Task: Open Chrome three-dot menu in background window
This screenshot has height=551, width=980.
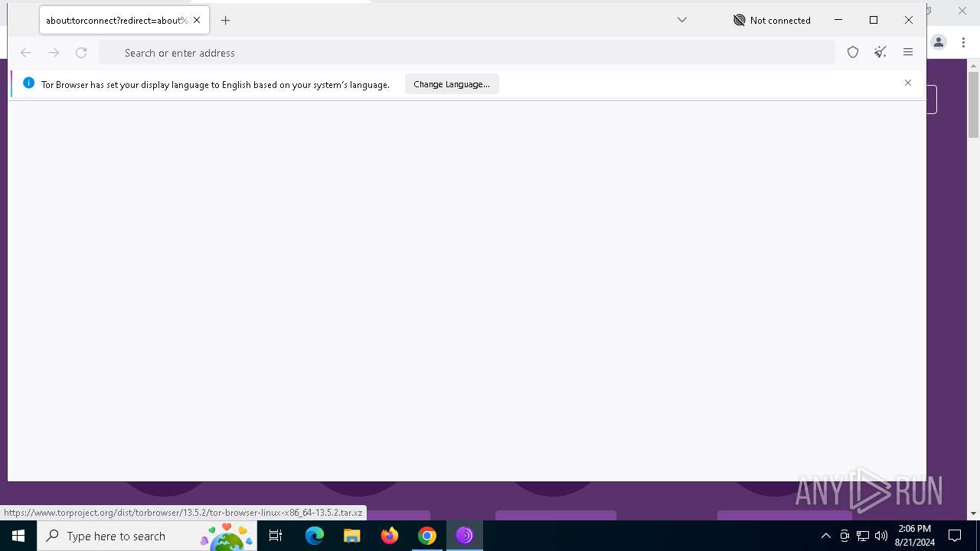Action: [964, 43]
